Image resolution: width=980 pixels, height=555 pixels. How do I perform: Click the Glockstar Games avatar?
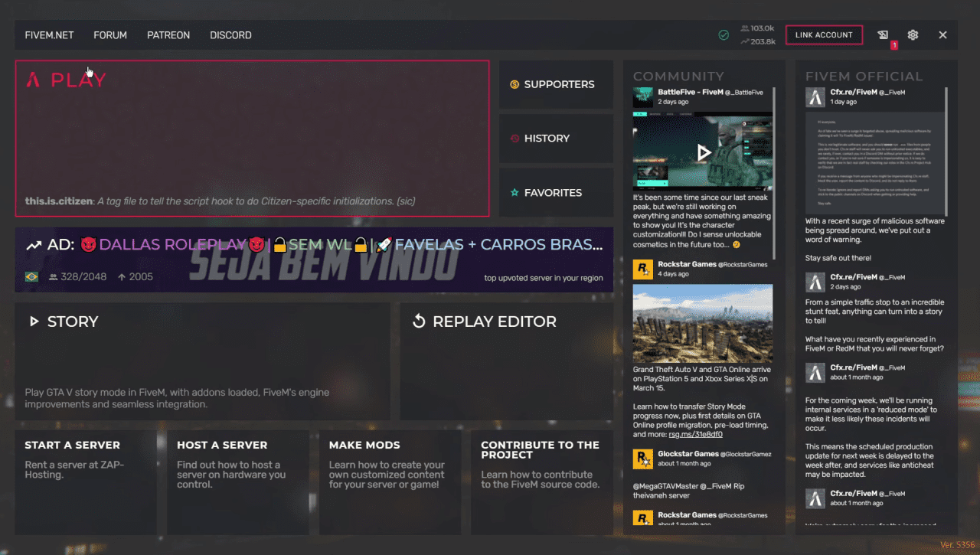coord(642,459)
